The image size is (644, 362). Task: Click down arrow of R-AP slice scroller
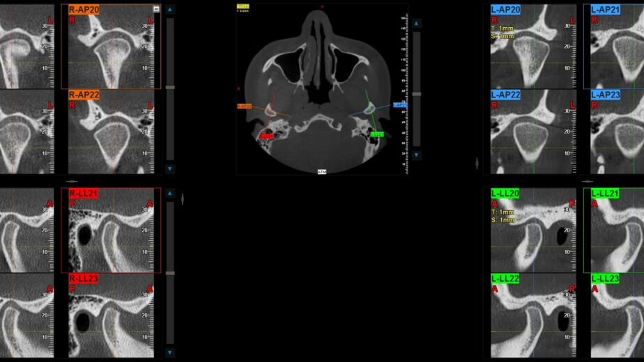(x=170, y=168)
